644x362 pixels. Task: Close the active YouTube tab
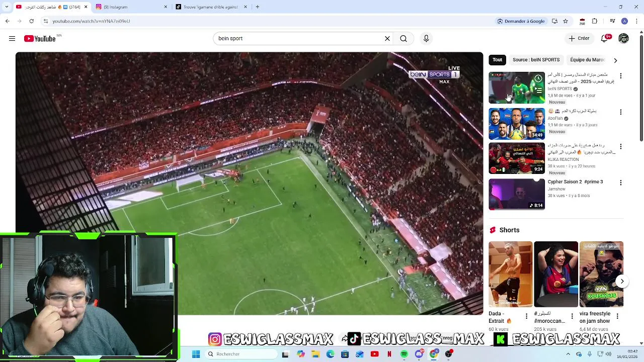[x=86, y=7]
